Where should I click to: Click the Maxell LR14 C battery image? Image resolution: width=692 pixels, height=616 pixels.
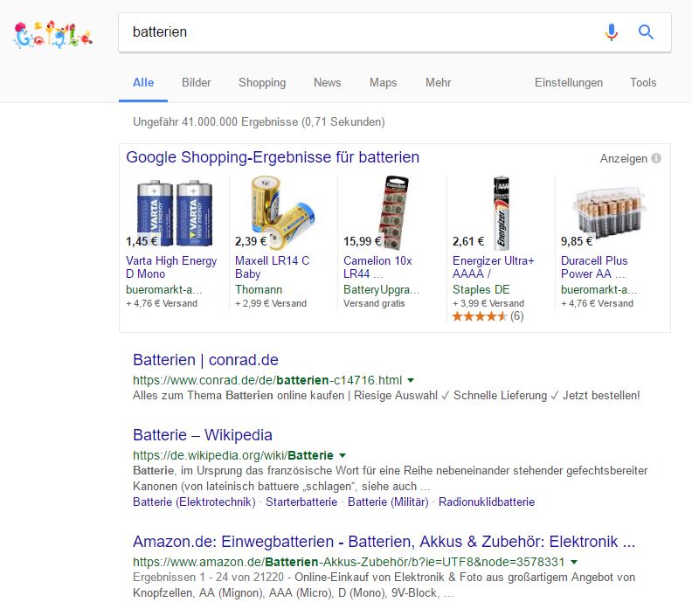pyautogui.click(x=282, y=212)
